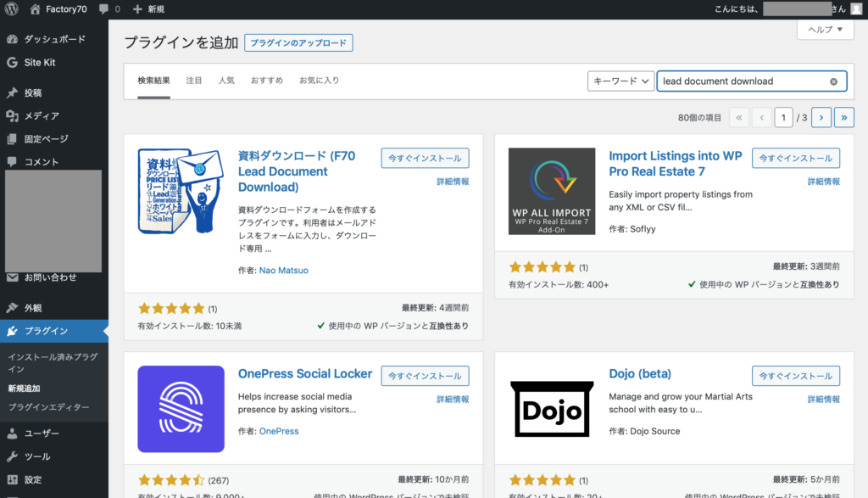
Task: Install Import Listings into WP plugin
Action: [796, 158]
